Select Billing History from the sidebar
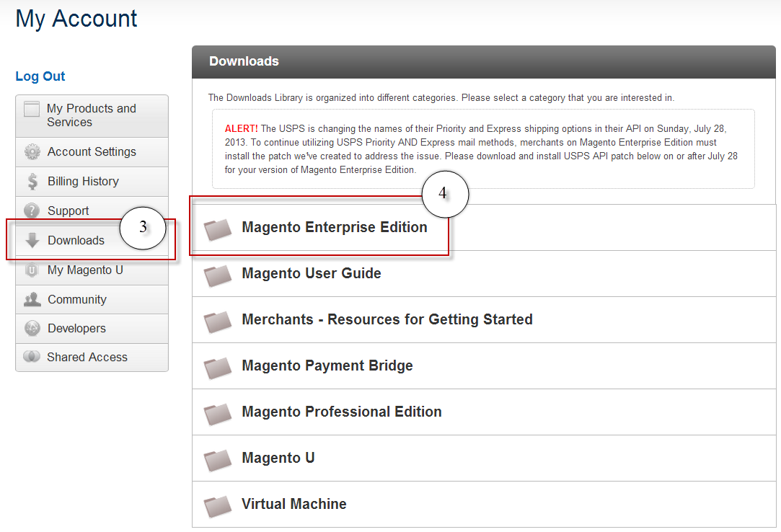 83,182
